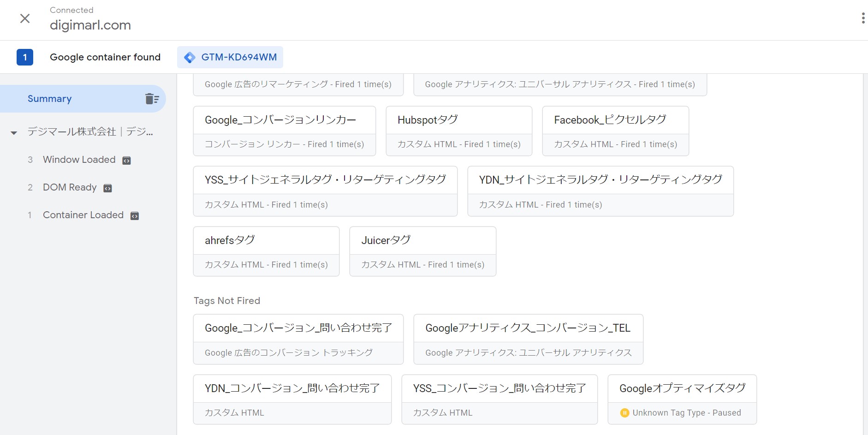Click the digimarl.com domain title
The image size is (868, 435).
click(90, 25)
